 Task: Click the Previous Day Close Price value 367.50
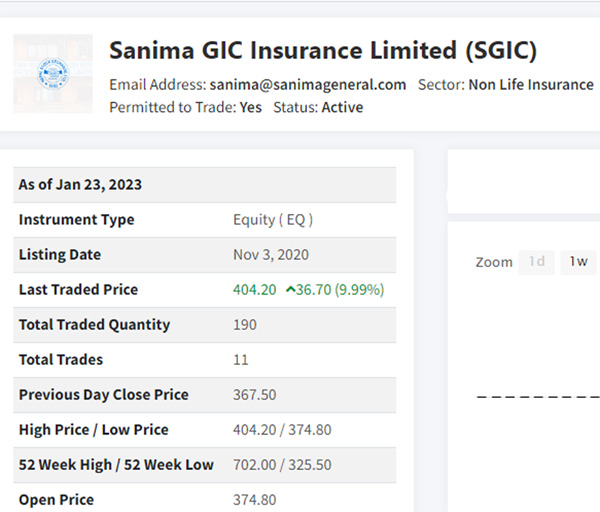(254, 395)
